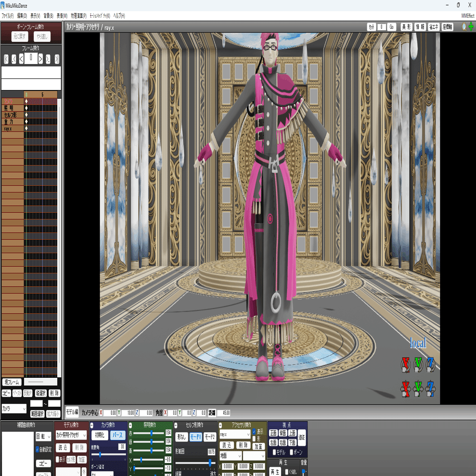Image resolution: width=476 pixels, height=476 pixels.
Task: Click the 省エネ button
Action: click(434, 27)
